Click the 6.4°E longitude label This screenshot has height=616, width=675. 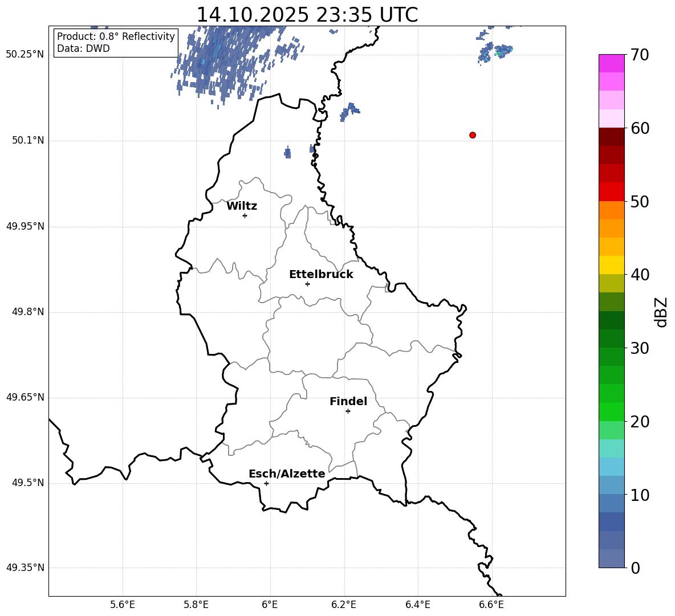coord(417,605)
